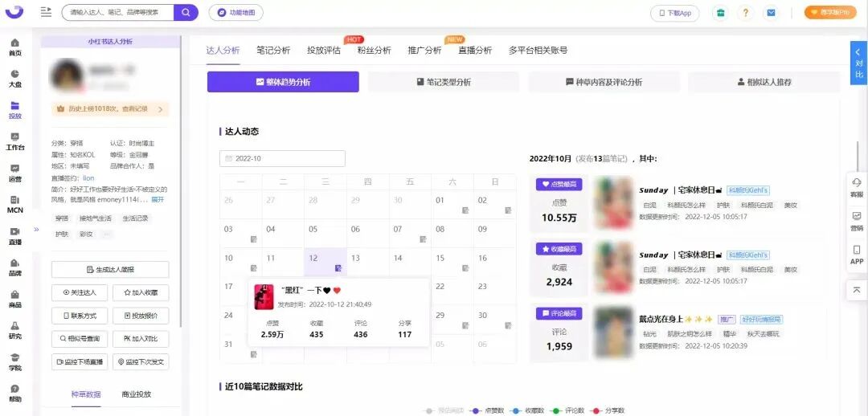This screenshot has width=868, height=416.
Task: Switch to 商业投放 tab in left panel
Action: coord(136,394)
